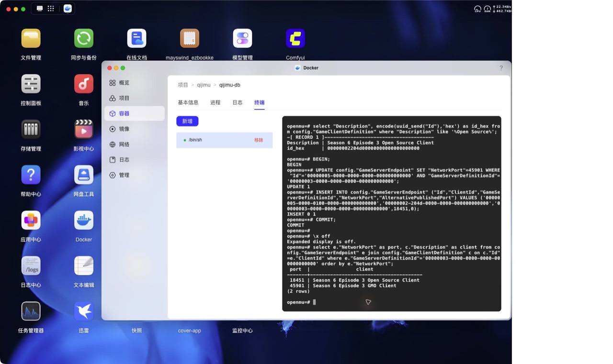Launch the 迅雷 Xunlei download icon
The height and width of the screenshot is (364, 613).
pos(84,311)
